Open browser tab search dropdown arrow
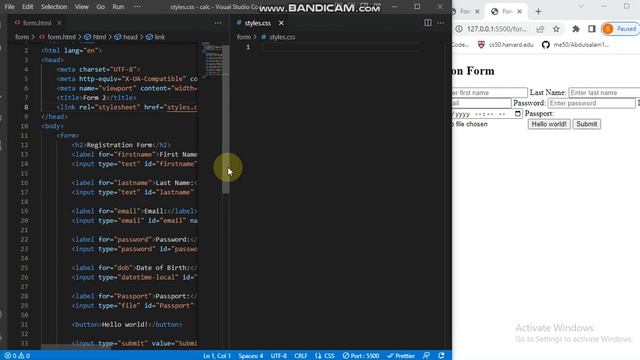Viewport: 640px width, 360px height. point(581,7)
